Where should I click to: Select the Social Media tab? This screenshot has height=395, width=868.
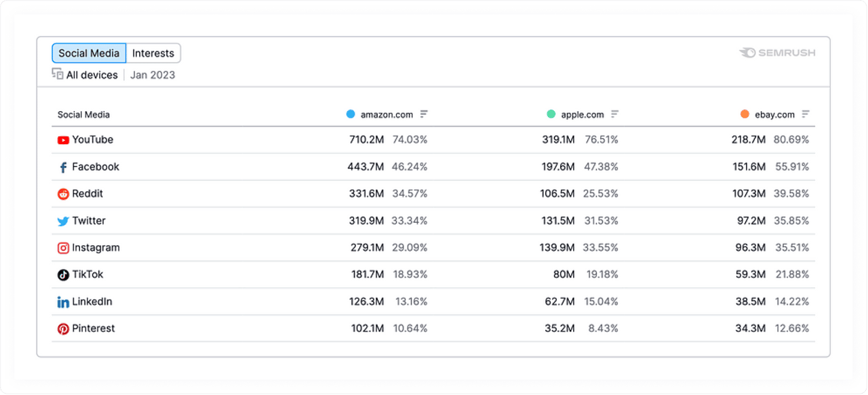pos(89,53)
